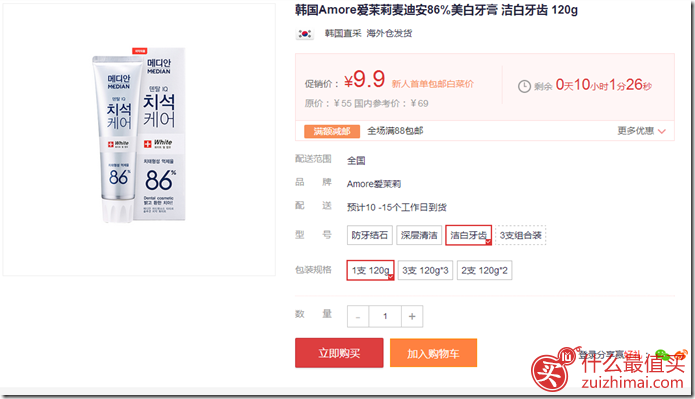The image size is (695, 399).
Task: Click the quantity input field
Action: coord(385,317)
